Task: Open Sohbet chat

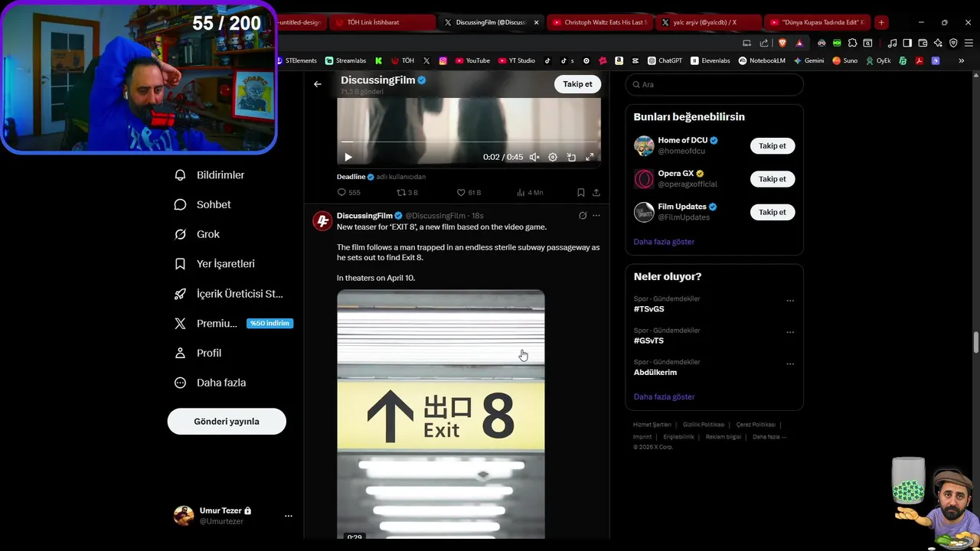Action: pyautogui.click(x=202, y=204)
